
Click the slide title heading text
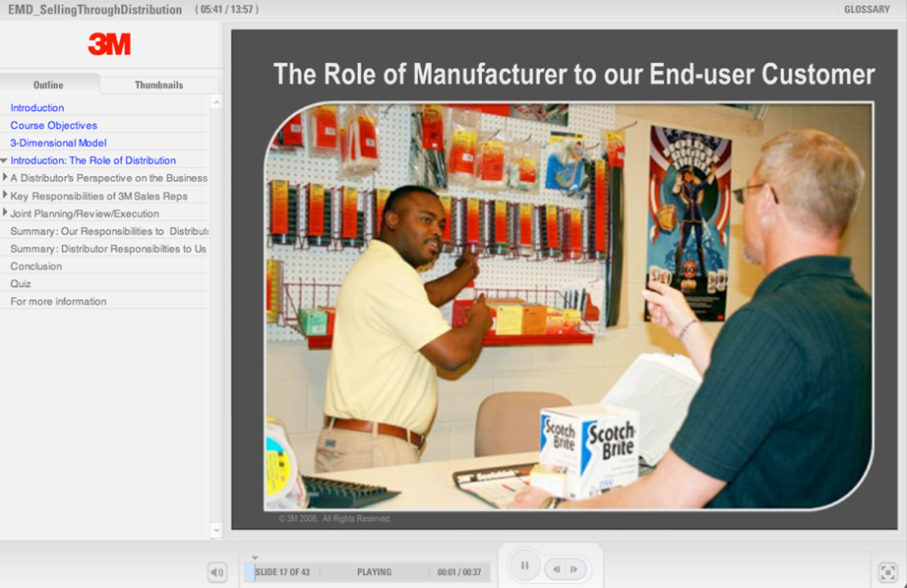(x=574, y=74)
